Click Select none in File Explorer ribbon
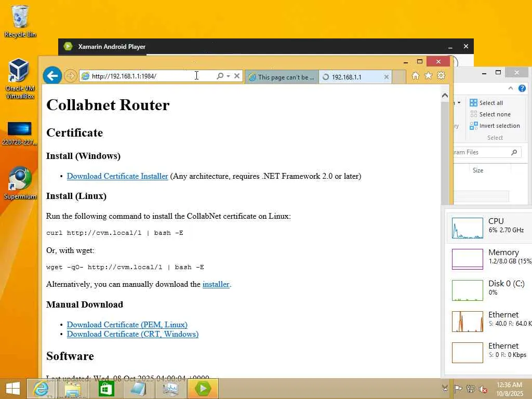532x399 pixels. coord(490,114)
